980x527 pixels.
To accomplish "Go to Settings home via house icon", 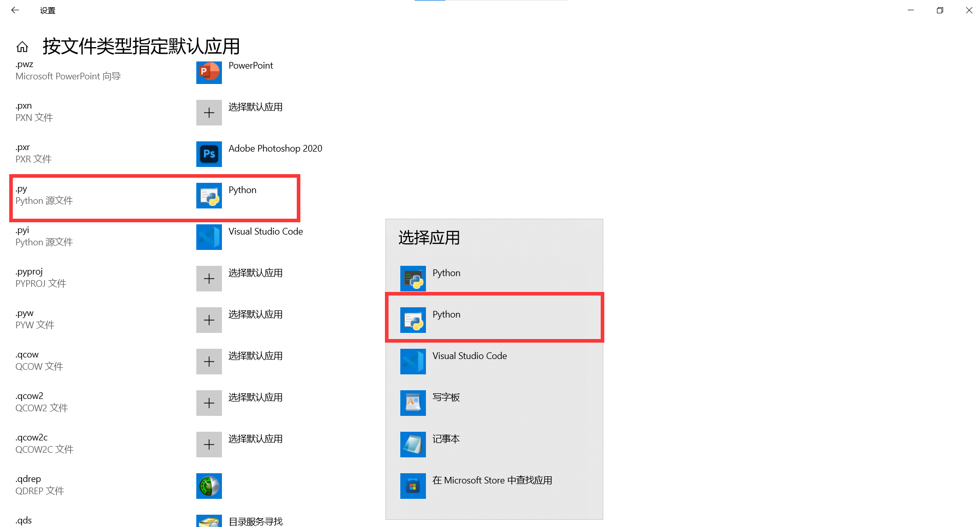I will 22,47.
